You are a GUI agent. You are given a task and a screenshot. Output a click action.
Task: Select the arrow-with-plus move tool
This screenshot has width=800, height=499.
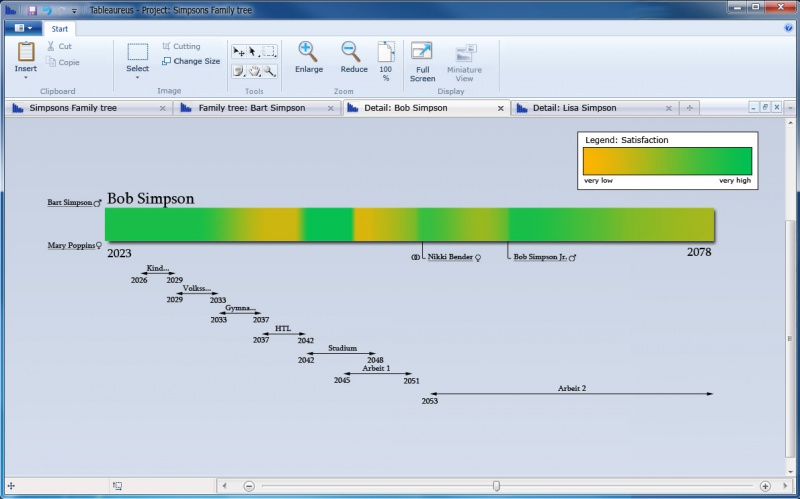pyautogui.click(x=239, y=52)
